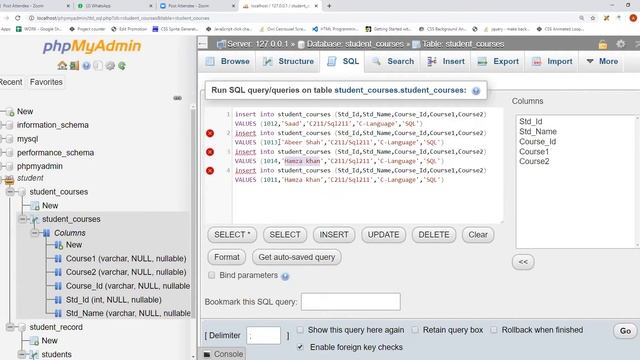
Task: Open the phpmyadmin database in tree
Action: point(40,166)
